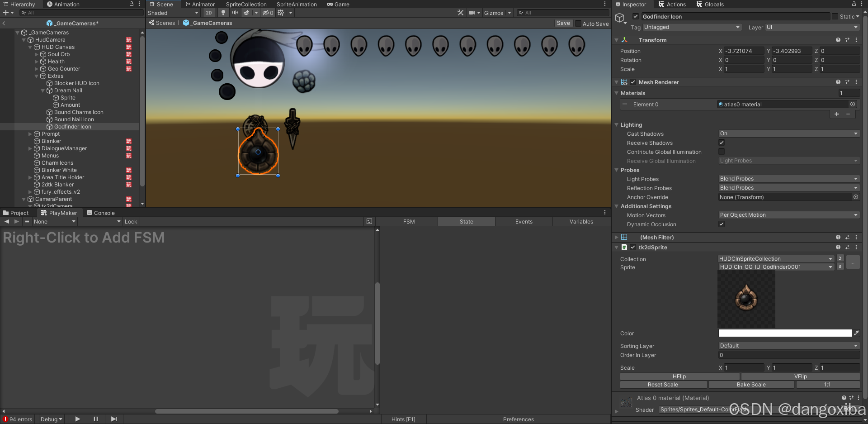This screenshot has height=424, width=868.
Task: Click Reset Scale button
Action: point(663,385)
